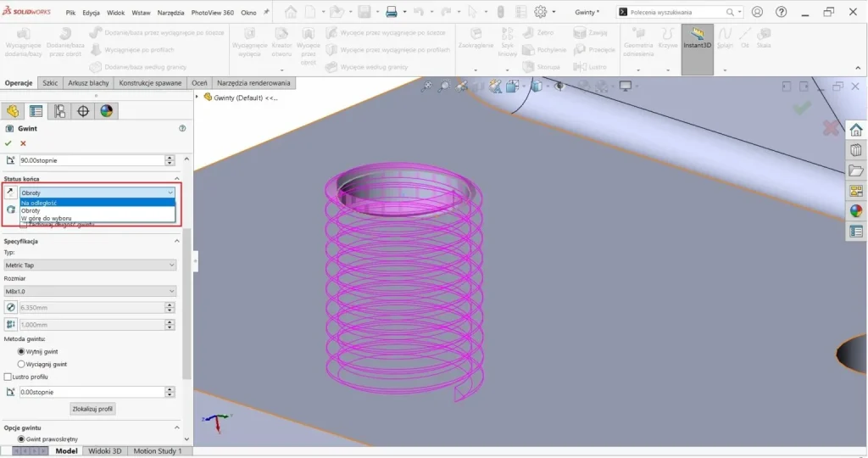Viewport: 868px width, 458px height.
Task: Open the PropertyManager tab icon
Action: 36,111
